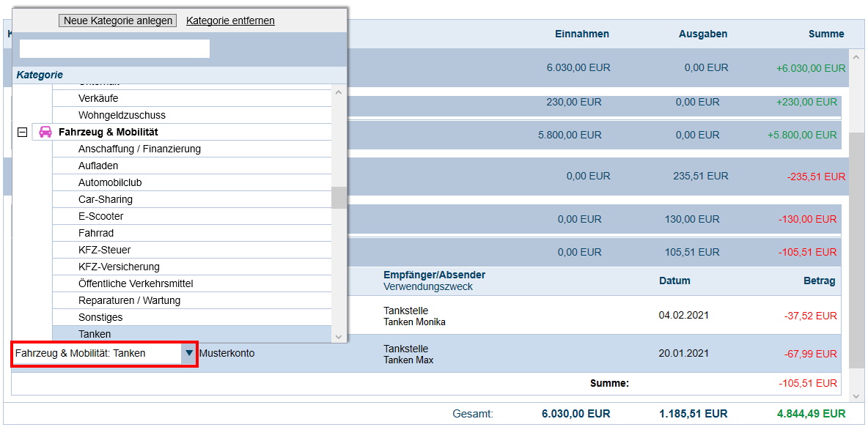The image size is (868, 427).
Task: Click the Gesamt Ausgaben 1.185,51 EUR
Action: click(x=693, y=414)
